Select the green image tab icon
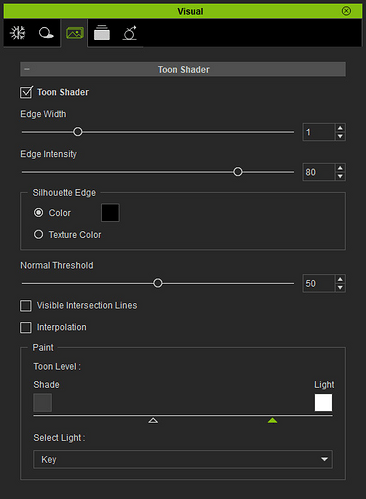 tap(75, 33)
